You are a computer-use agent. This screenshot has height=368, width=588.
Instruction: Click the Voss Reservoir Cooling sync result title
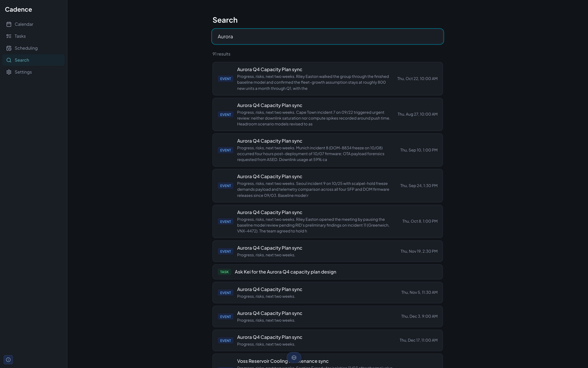[283, 361]
